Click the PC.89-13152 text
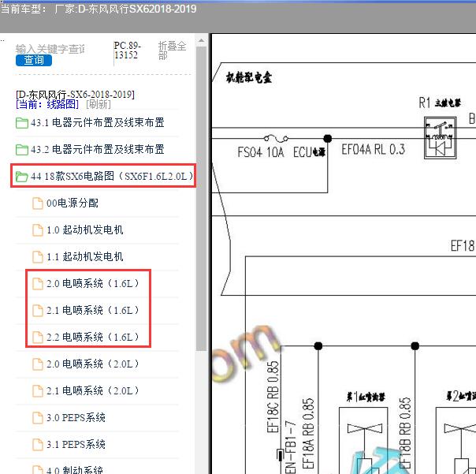The image size is (476, 474). pyautogui.click(x=127, y=50)
